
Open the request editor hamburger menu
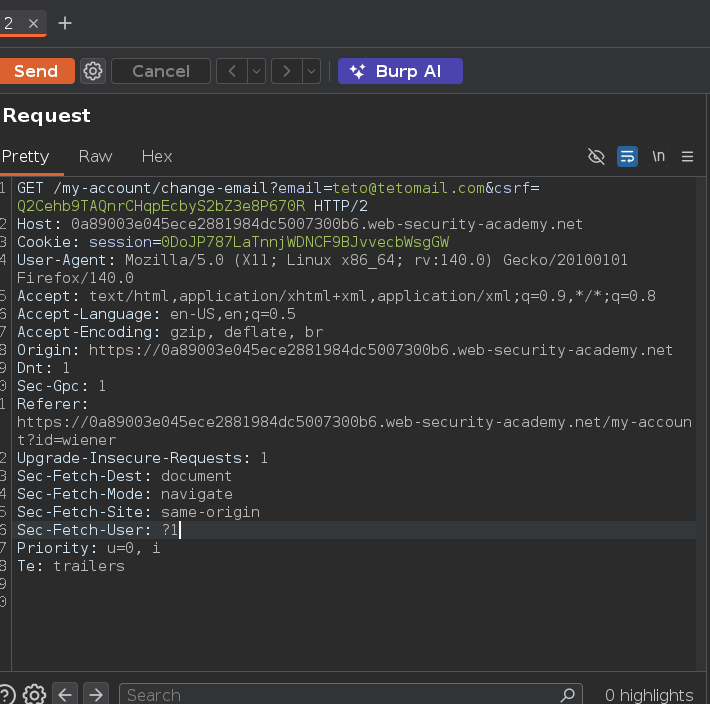tap(687, 157)
